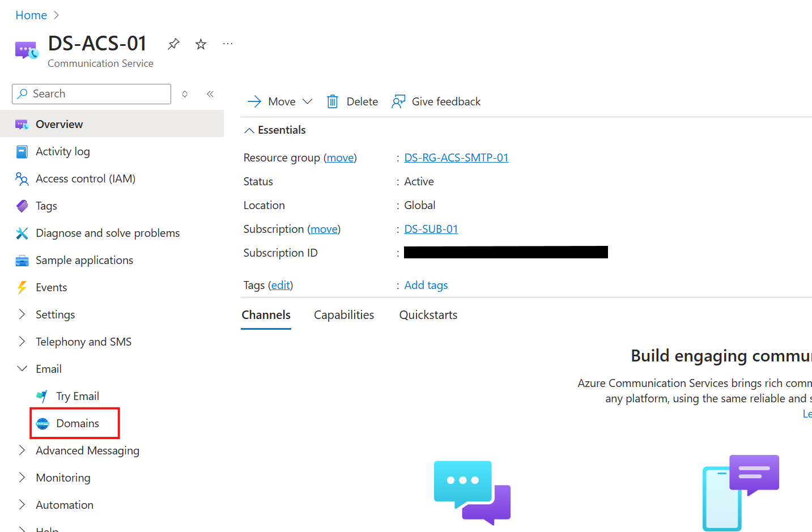Mark DS-ACS-01 as favorite with star
The image size is (812, 532).
pos(201,44)
